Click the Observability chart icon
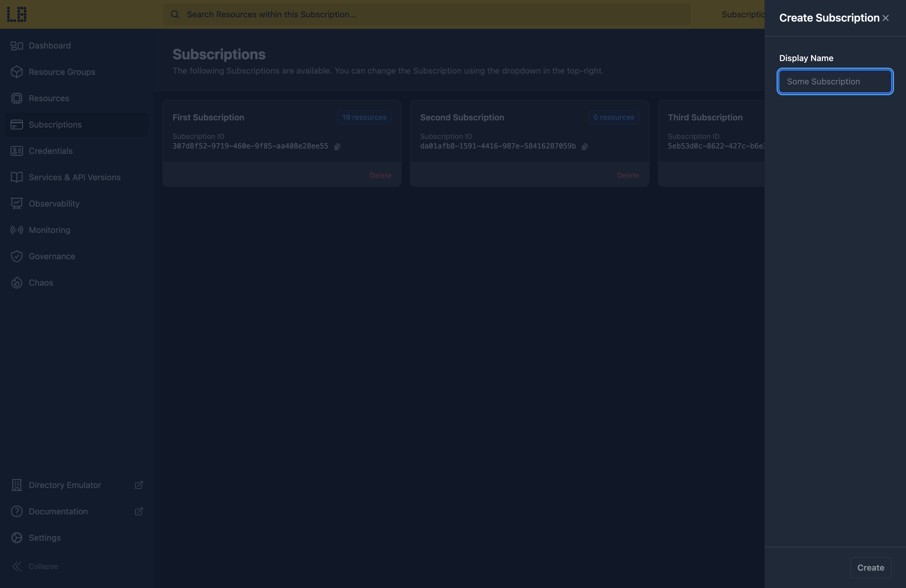Screen dimensions: 906x588 (x=17, y=204)
